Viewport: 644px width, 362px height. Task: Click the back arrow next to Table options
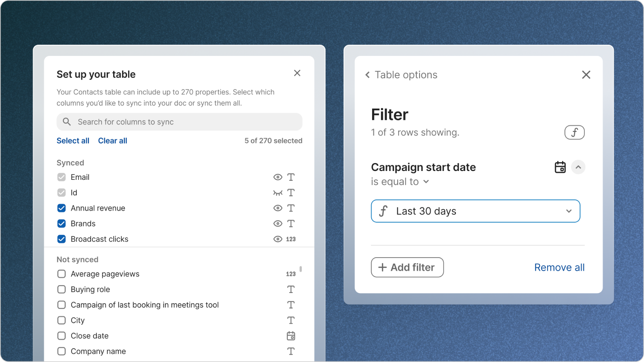367,75
